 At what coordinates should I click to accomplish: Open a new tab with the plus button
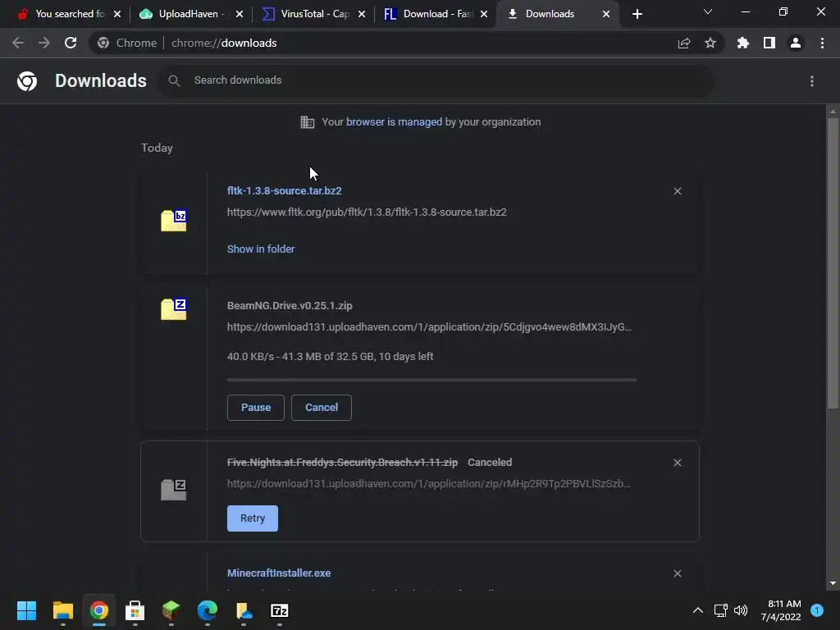coord(637,14)
